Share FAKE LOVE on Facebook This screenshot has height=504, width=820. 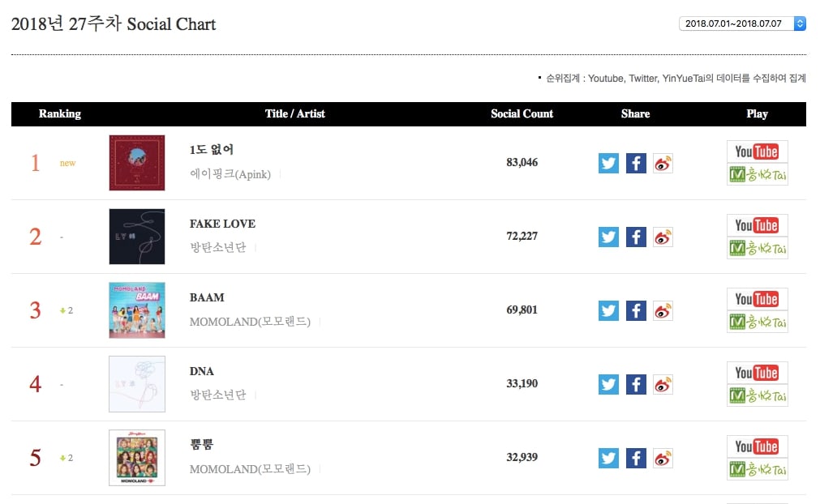tap(636, 237)
